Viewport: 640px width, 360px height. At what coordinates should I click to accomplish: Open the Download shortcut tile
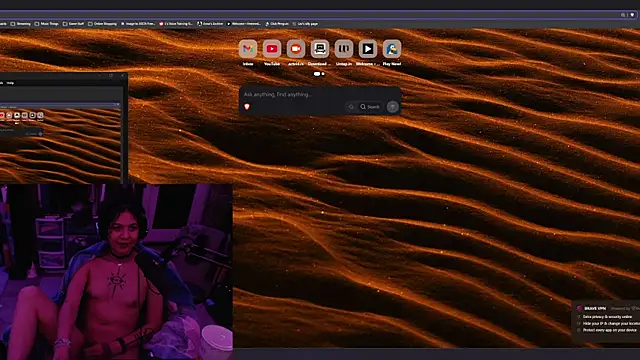320,49
